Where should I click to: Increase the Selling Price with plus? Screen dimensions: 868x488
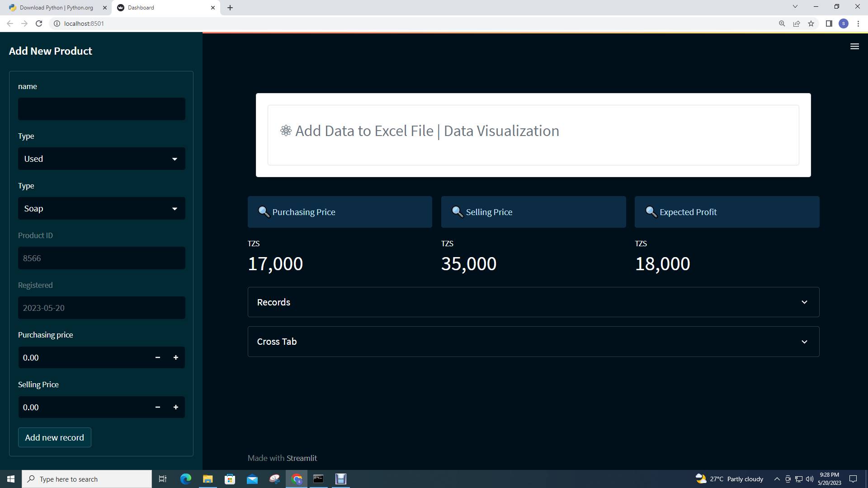(176, 407)
